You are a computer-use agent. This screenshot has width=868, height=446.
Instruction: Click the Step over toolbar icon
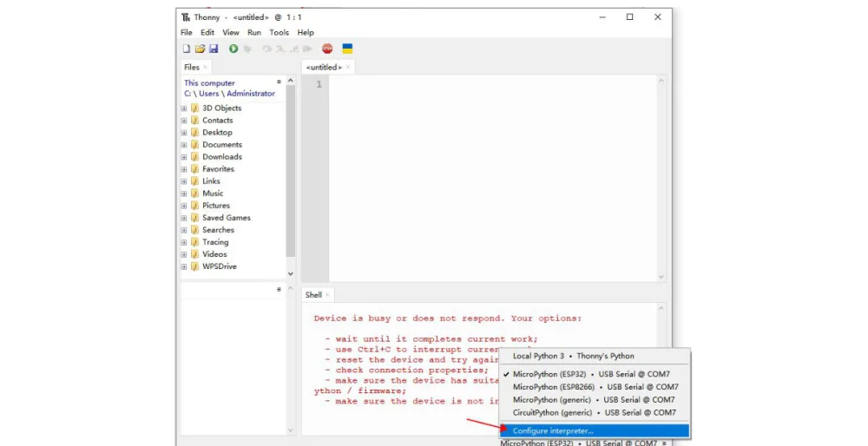pos(266,49)
